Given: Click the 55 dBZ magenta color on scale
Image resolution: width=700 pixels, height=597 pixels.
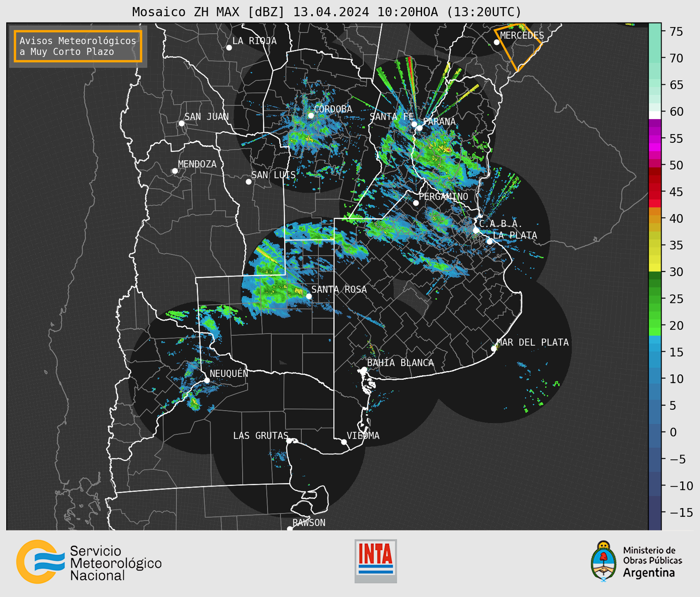Looking at the screenshot, I should pos(655,139).
